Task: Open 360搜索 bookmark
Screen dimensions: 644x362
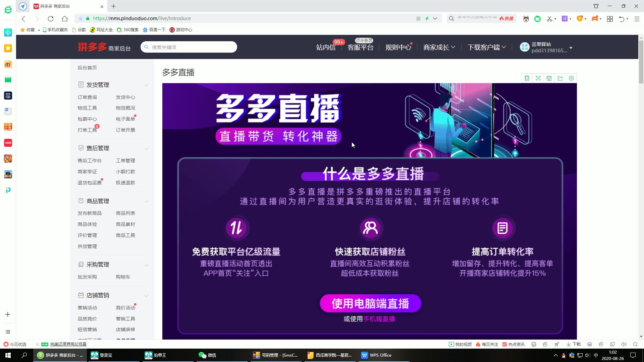Action: click(x=128, y=30)
